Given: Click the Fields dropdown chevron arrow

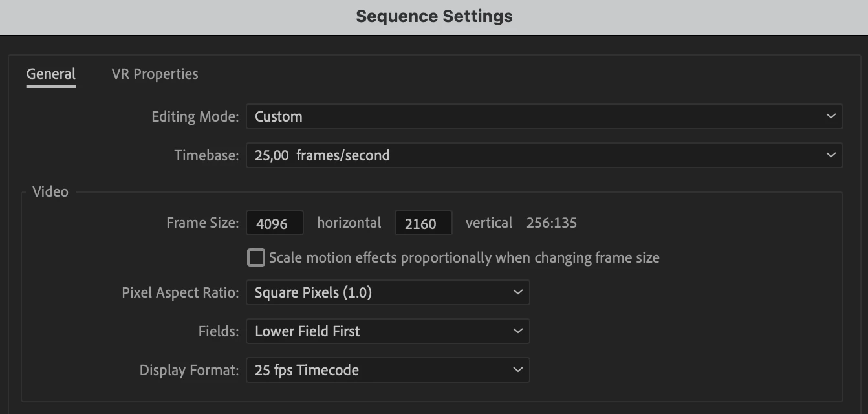Looking at the screenshot, I should (517, 331).
